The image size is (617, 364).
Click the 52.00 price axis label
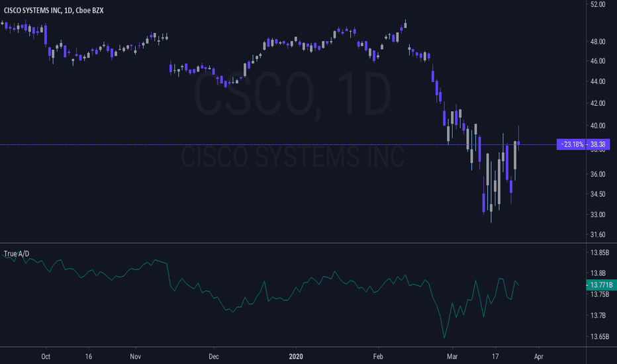598,5
